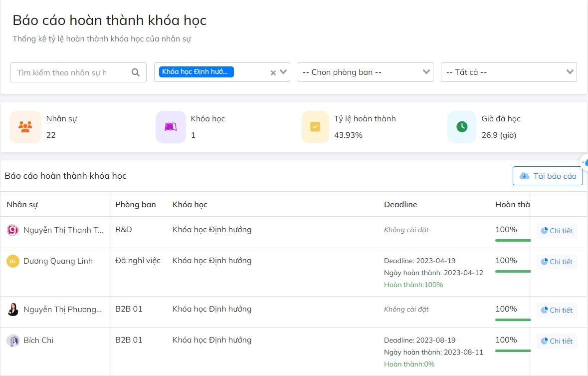Click the user icon inside Bích Chi's Chi tiết button
588x376 pixels.
coord(544,341)
